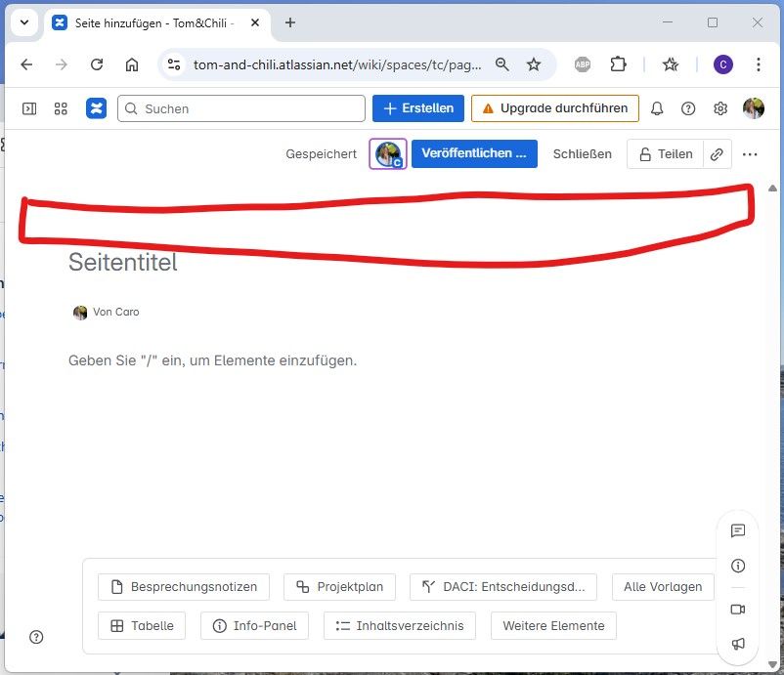The image size is (784, 675).
Task: Insert an Info-Panel element
Action: tap(254, 625)
